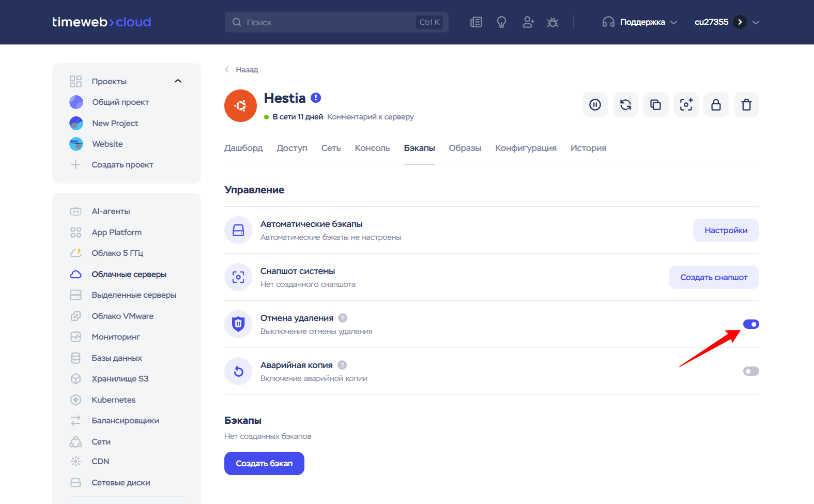
Task: Open the Конфигурация tab
Action: point(526,148)
